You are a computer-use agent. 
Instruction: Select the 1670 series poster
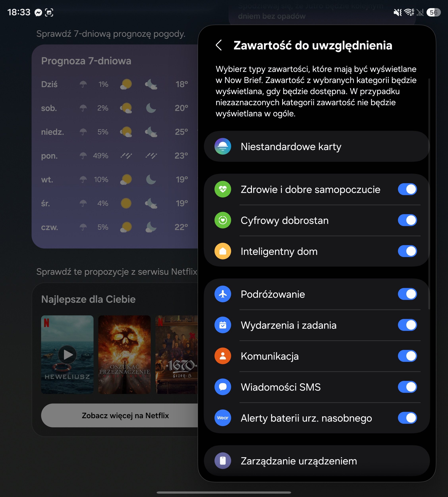pos(177,354)
